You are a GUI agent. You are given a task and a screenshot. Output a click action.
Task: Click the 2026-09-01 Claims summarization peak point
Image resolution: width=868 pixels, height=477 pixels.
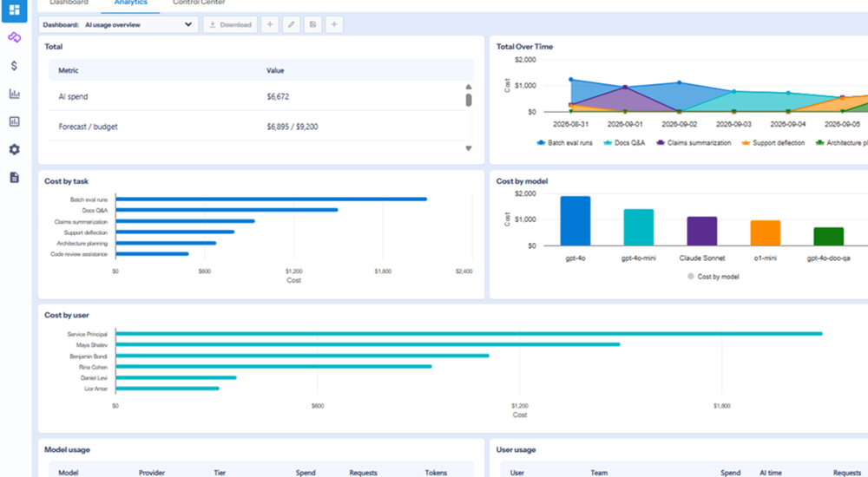coord(625,88)
